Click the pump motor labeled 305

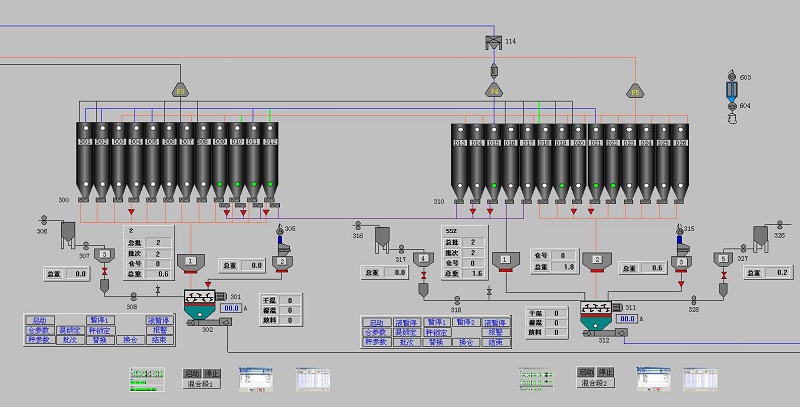point(281,239)
